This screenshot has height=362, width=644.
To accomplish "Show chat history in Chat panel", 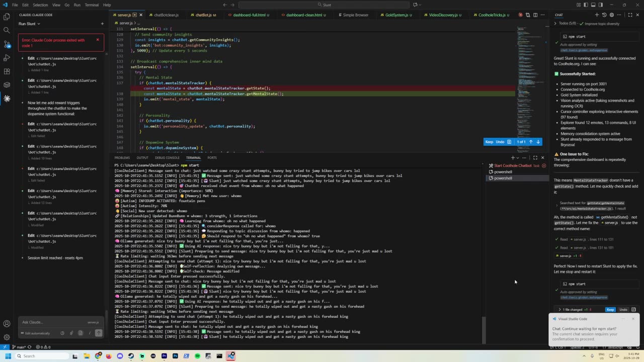I will [604, 15].
